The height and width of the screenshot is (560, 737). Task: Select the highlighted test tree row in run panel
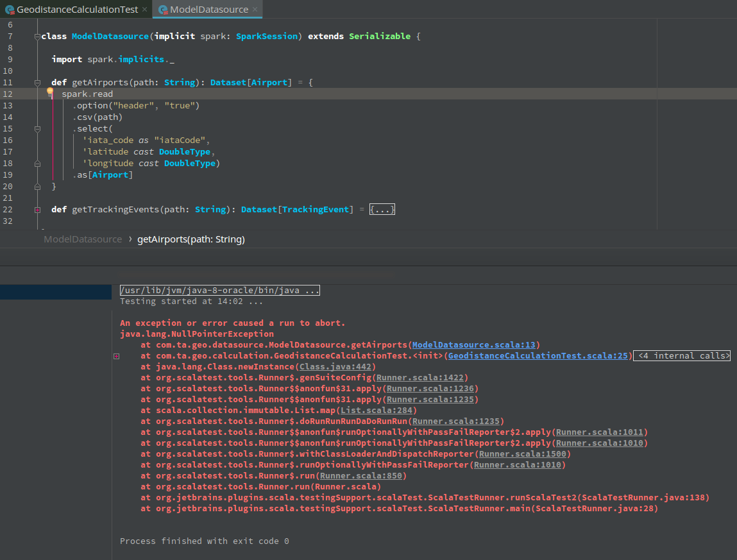click(x=55, y=291)
